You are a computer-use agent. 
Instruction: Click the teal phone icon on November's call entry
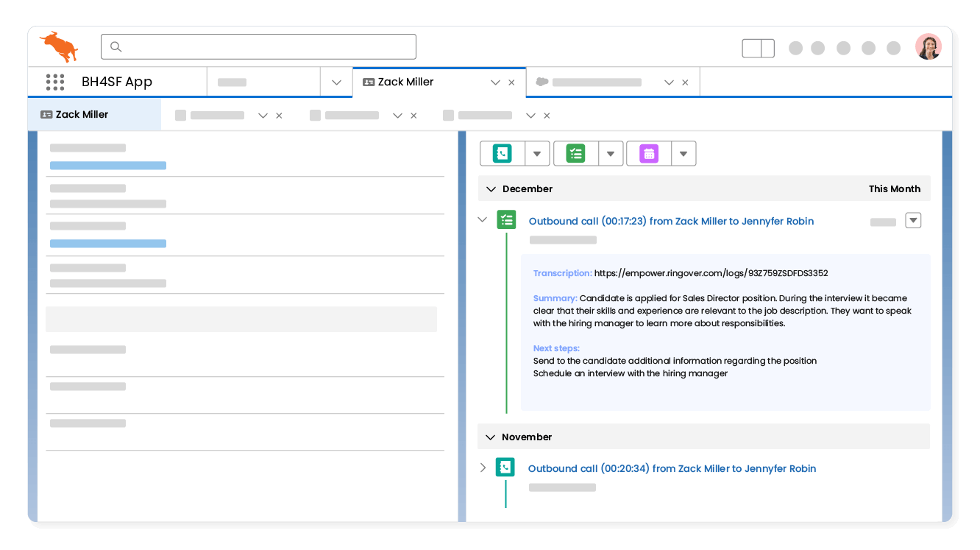pos(505,468)
